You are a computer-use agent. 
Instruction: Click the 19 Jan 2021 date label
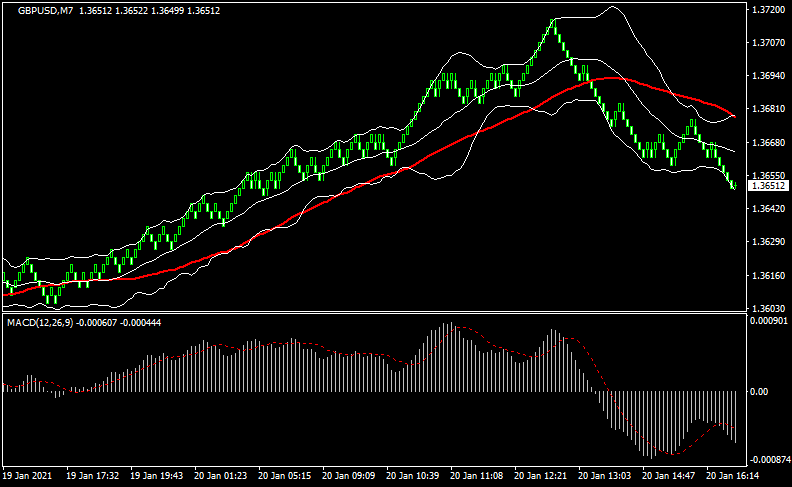coord(27,476)
